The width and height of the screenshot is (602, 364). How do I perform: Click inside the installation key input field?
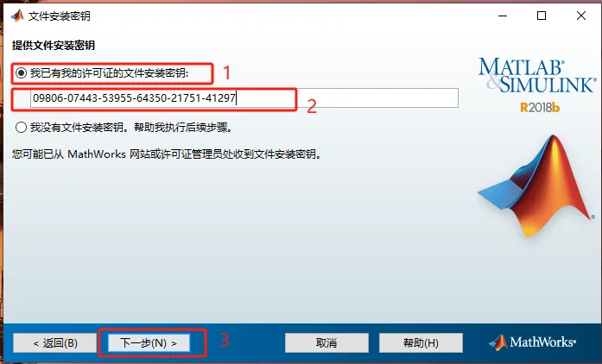[244, 98]
